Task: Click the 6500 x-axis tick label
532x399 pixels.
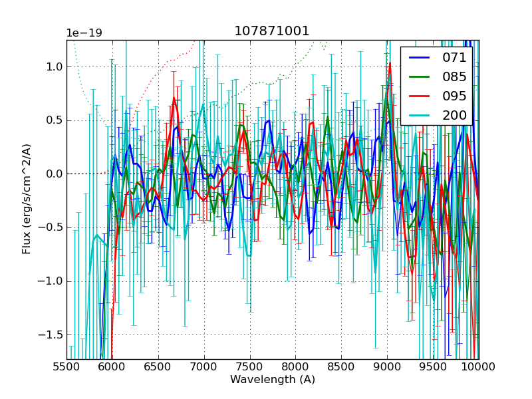Action: [158, 366]
